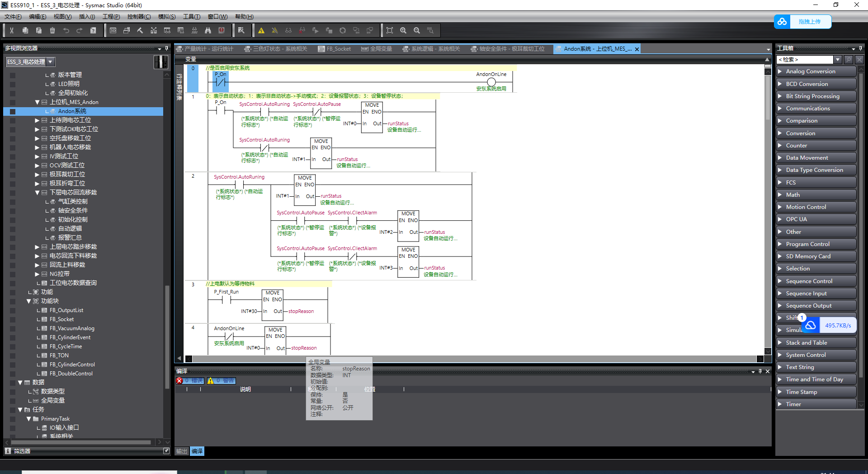Click the Sequence Input toolbox button
Screen dimensions: 868x474
point(816,294)
